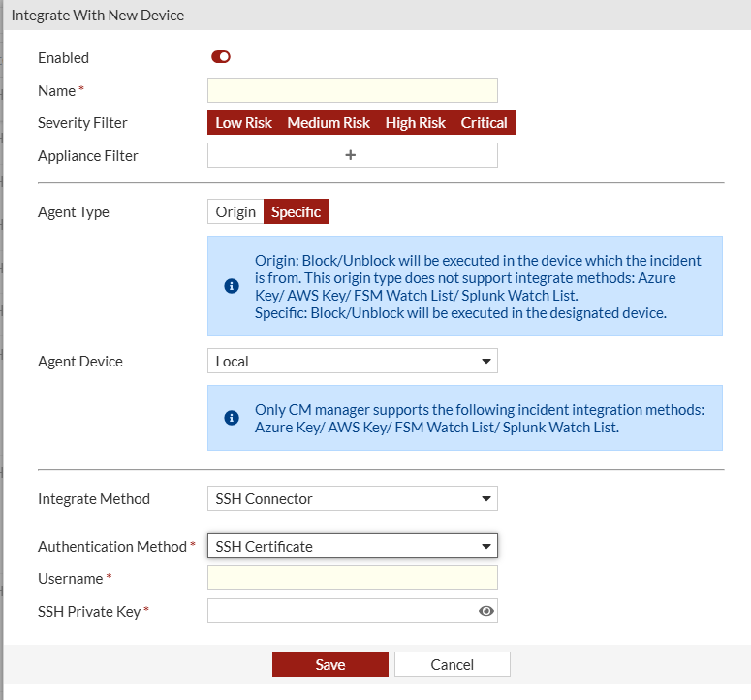This screenshot has height=700, width=751.
Task: Toggle the Low Risk severity filter
Action: point(243,123)
